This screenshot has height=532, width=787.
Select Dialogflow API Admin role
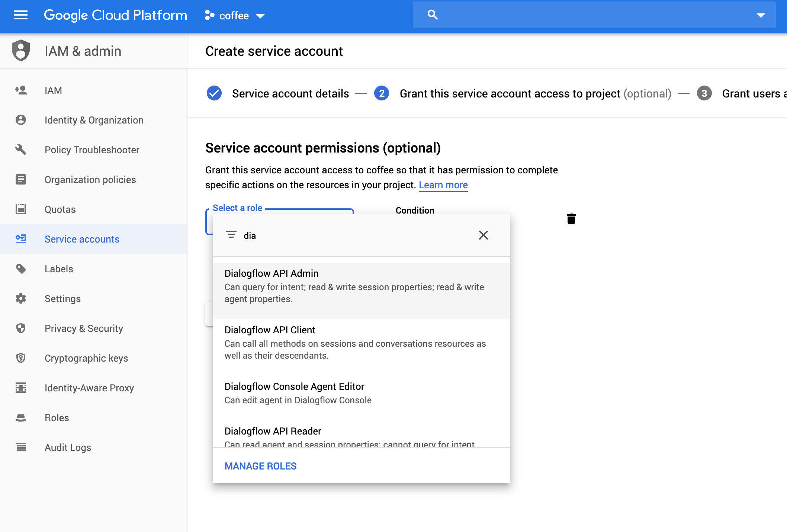point(362,291)
